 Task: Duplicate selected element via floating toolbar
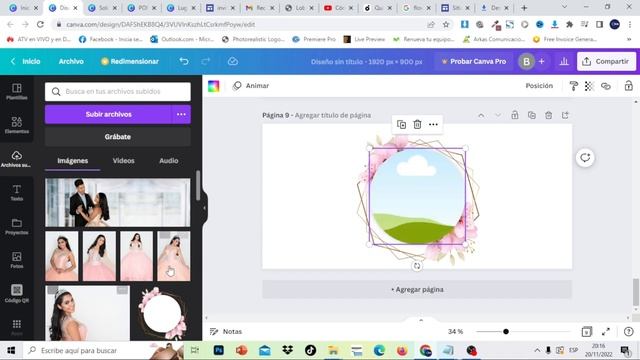[401, 124]
